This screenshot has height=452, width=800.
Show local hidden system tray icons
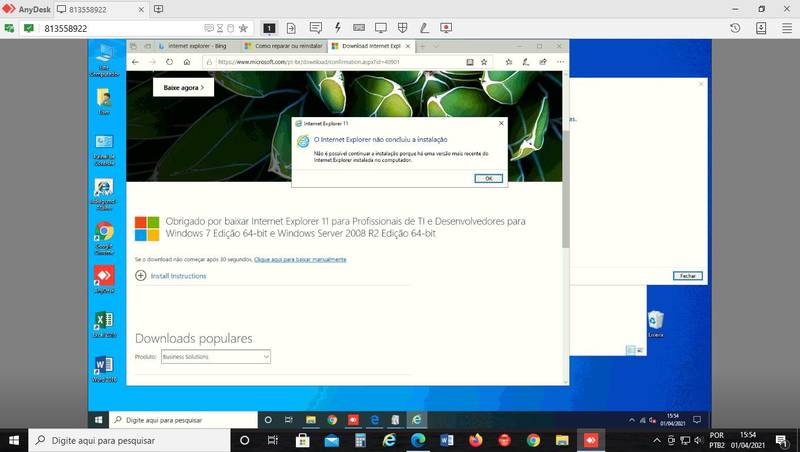point(657,440)
